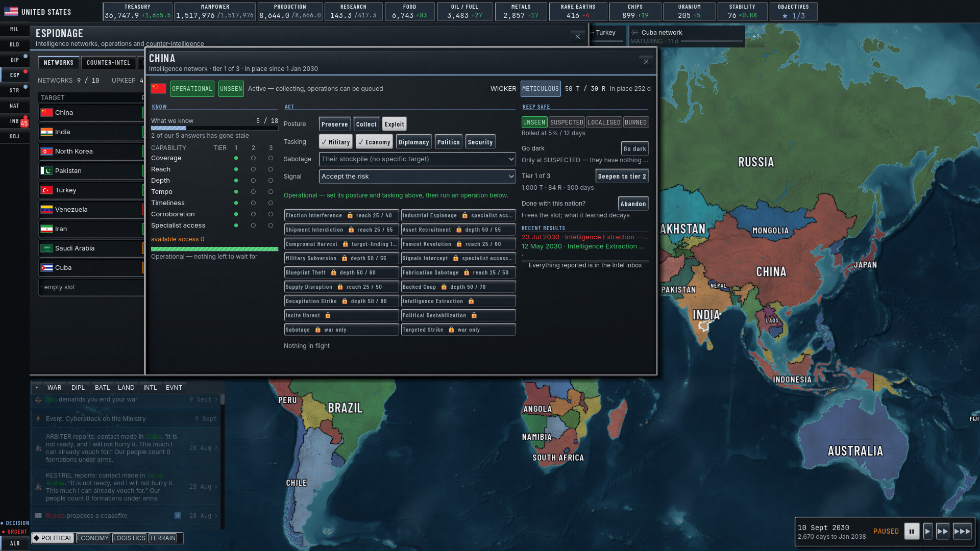Click the triple fast-forward speed icon
Image resolution: width=980 pixels, height=551 pixels.
pyautogui.click(x=962, y=531)
